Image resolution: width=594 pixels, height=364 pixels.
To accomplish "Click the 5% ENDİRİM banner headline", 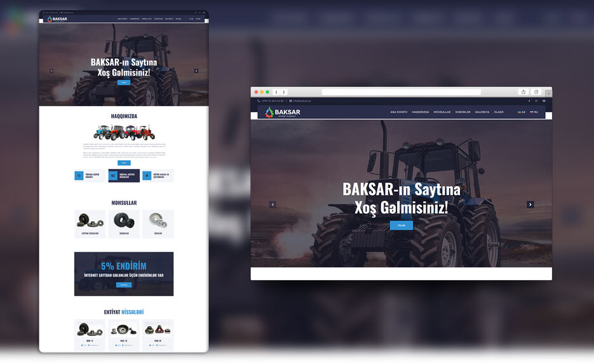I will tap(124, 266).
